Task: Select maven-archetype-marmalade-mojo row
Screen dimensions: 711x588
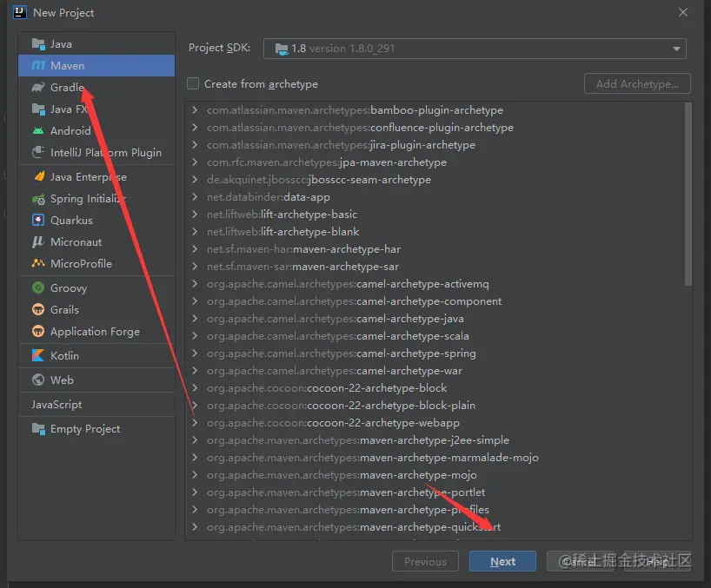Action: [x=435, y=458]
